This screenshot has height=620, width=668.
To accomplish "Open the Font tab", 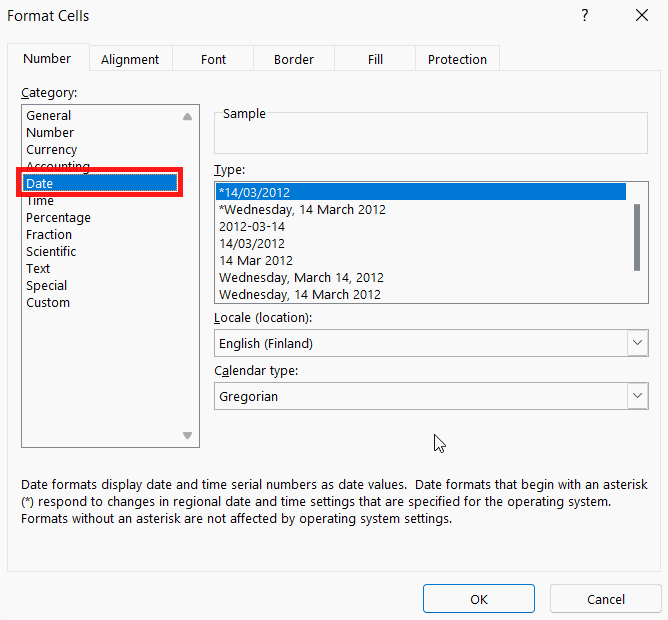I will [x=213, y=59].
